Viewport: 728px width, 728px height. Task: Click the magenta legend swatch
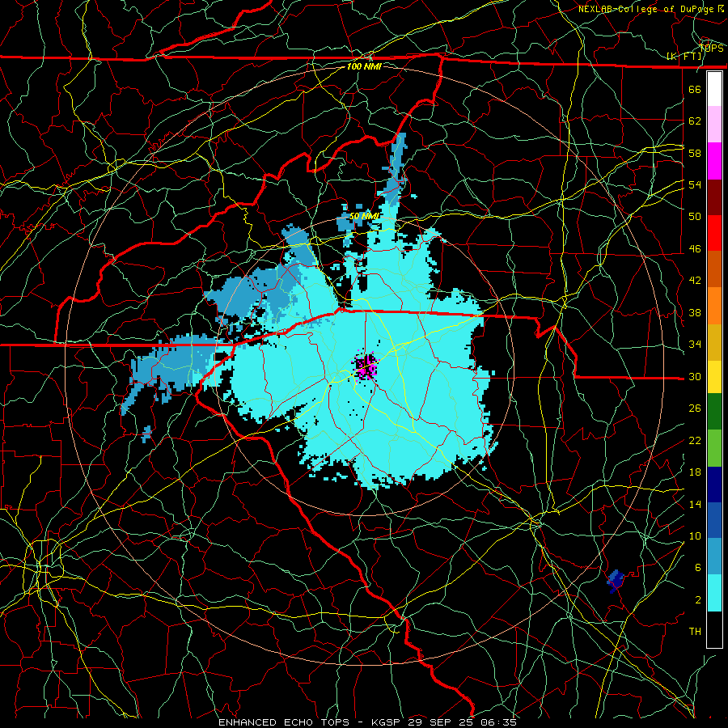pyautogui.click(x=714, y=161)
